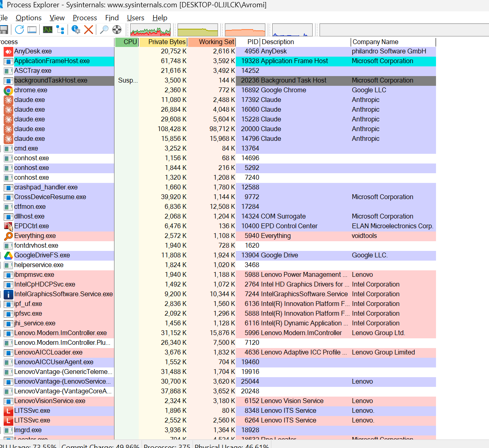Click the Show Lower Pane toolbar icon

pos(32,30)
